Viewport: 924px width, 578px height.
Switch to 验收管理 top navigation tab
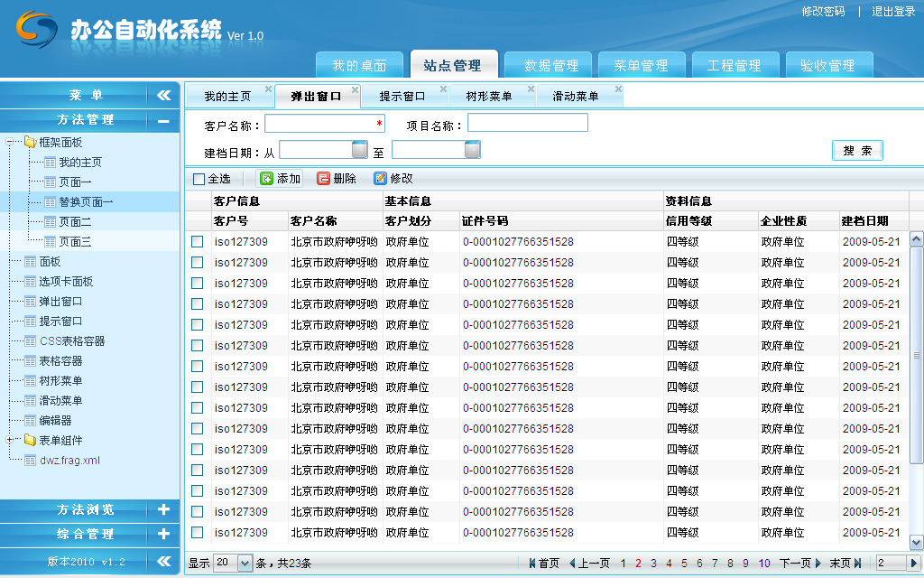point(828,65)
